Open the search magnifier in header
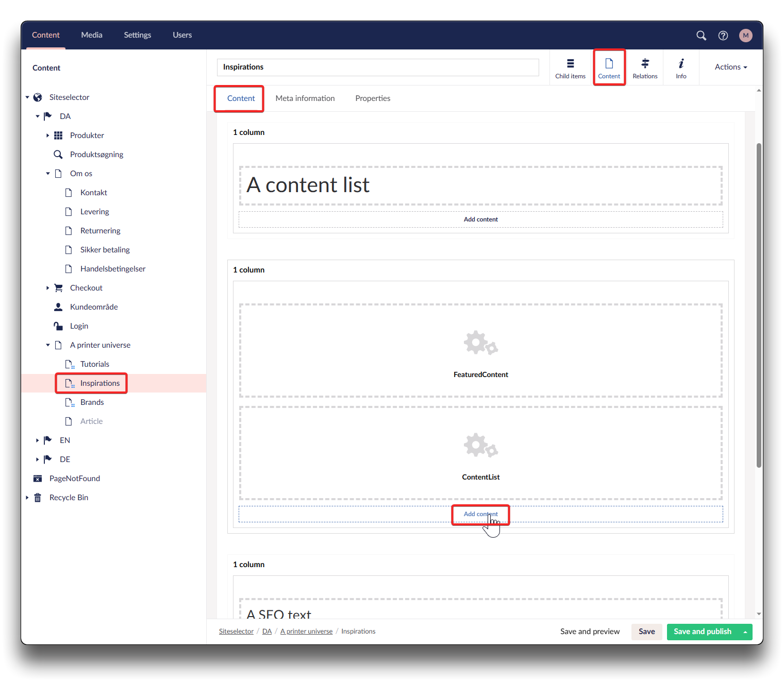The width and height of the screenshot is (784, 682). click(701, 36)
